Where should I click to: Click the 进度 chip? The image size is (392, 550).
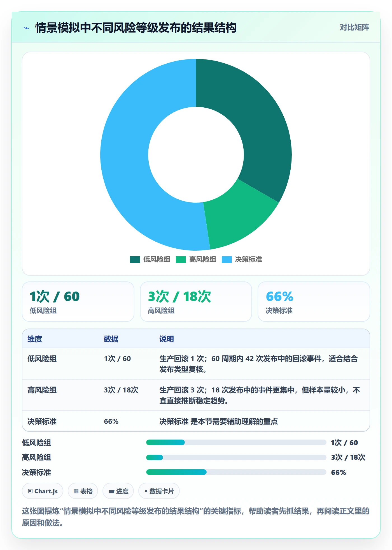coord(118,491)
